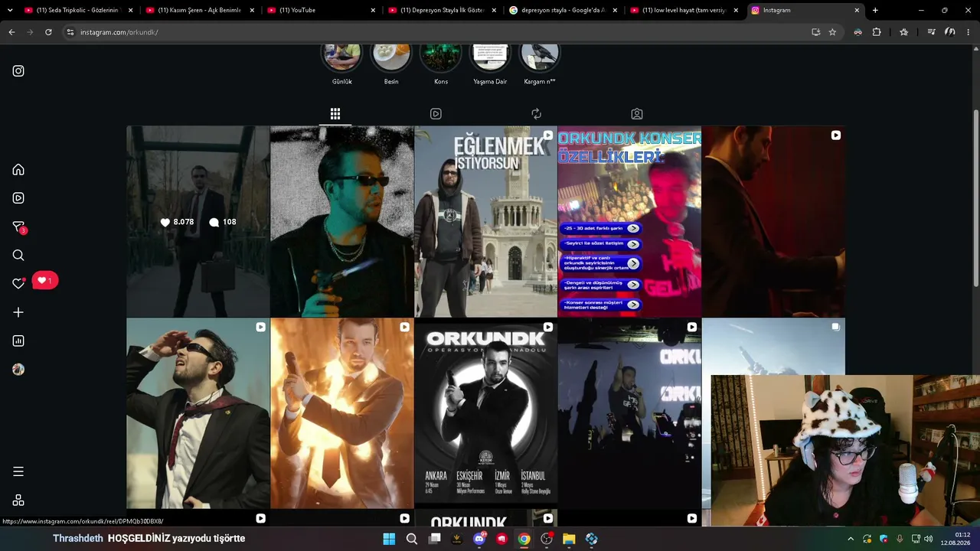This screenshot has width=980, height=551.
Task: Open Task View on the taskbar
Action: [435, 539]
